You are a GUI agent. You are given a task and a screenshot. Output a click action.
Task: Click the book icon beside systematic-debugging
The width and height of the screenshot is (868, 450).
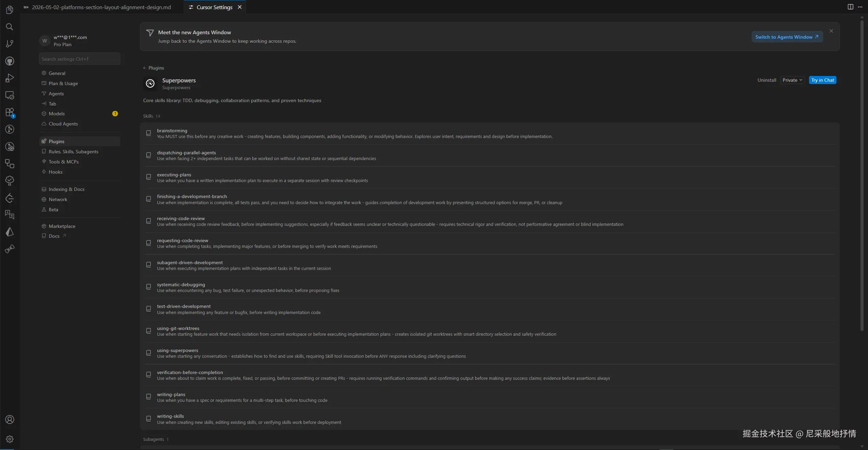point(149,287)
